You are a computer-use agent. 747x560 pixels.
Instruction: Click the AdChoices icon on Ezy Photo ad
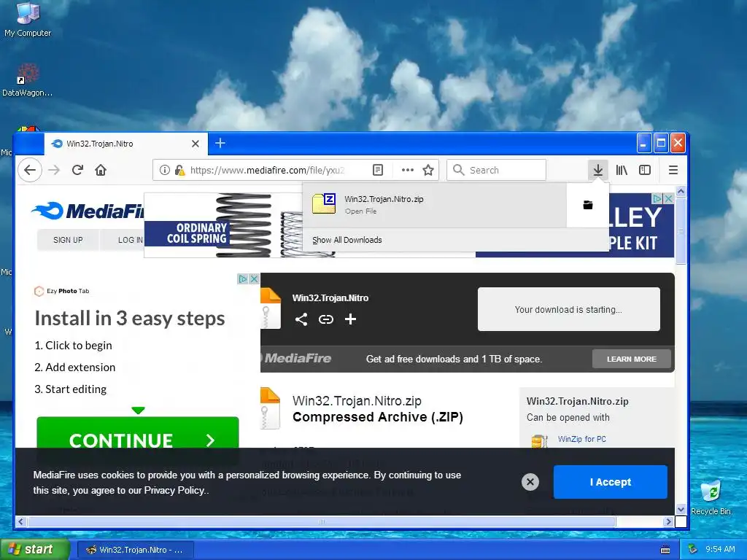243,279
